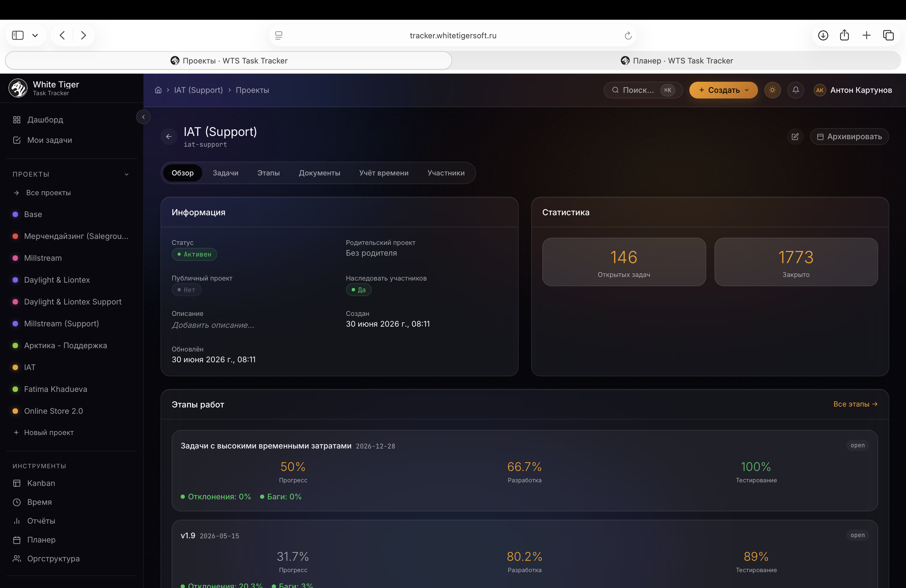Click Safari share icon
Viewport: 906px width, 588px height.
(844, 35)
